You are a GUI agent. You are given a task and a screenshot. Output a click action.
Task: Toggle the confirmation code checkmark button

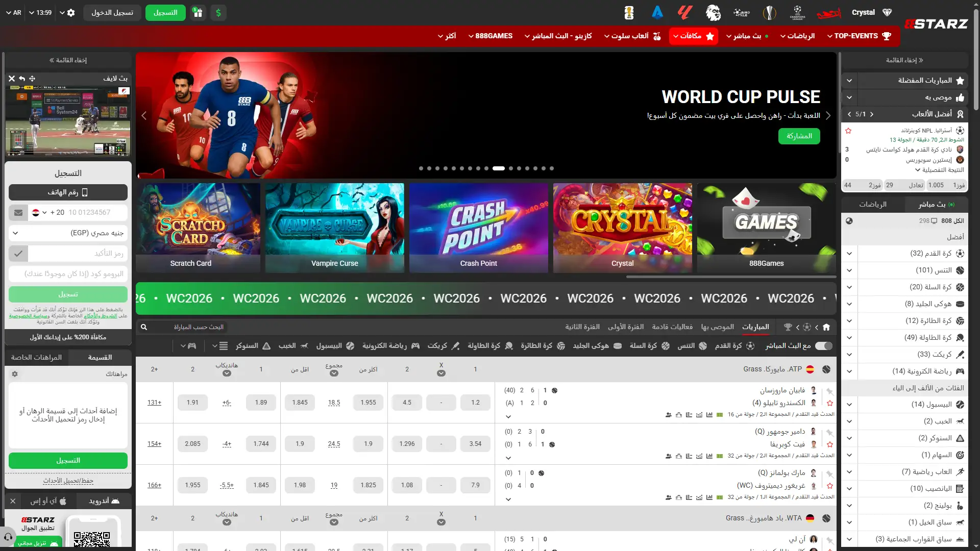[x=18, y=254]
